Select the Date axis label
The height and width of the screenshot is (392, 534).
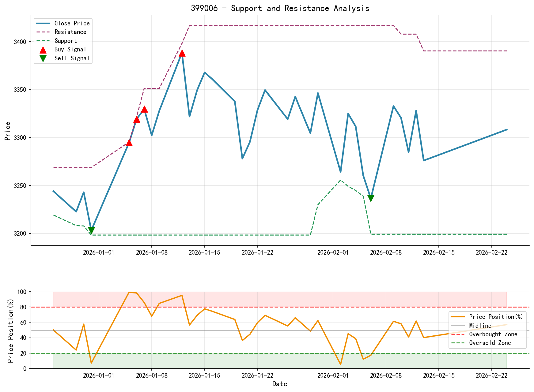coord(280,384)
